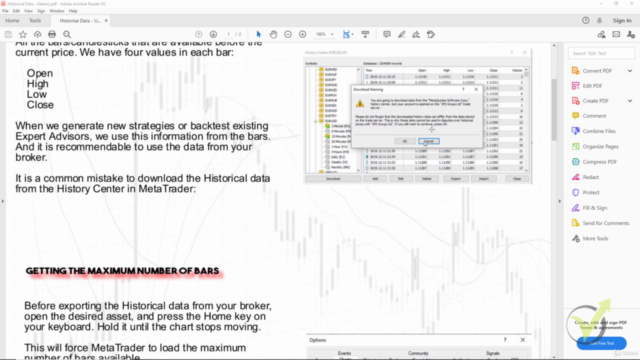
Task: Switch to the Home tab
Action: tap(12, 20)
